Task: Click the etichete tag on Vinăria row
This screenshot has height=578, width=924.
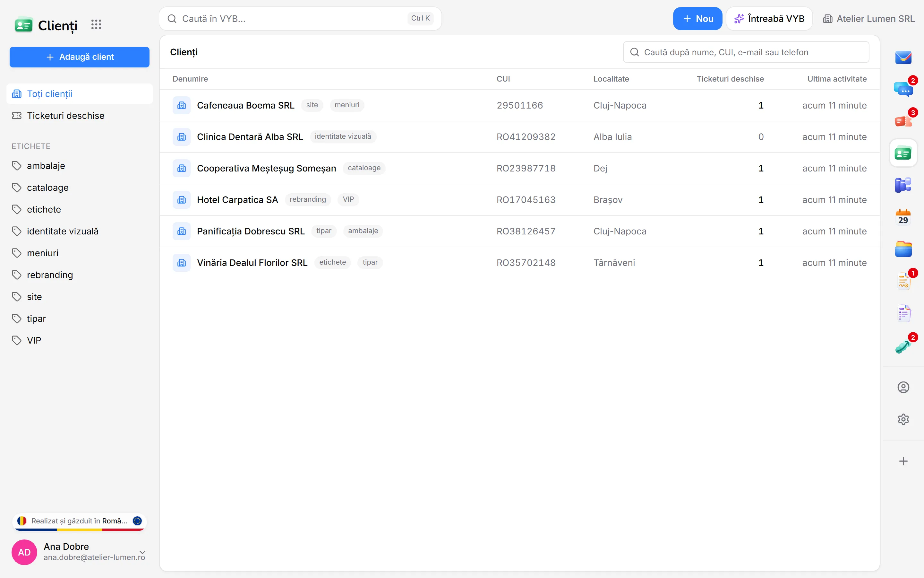Action: click(332, 263)
